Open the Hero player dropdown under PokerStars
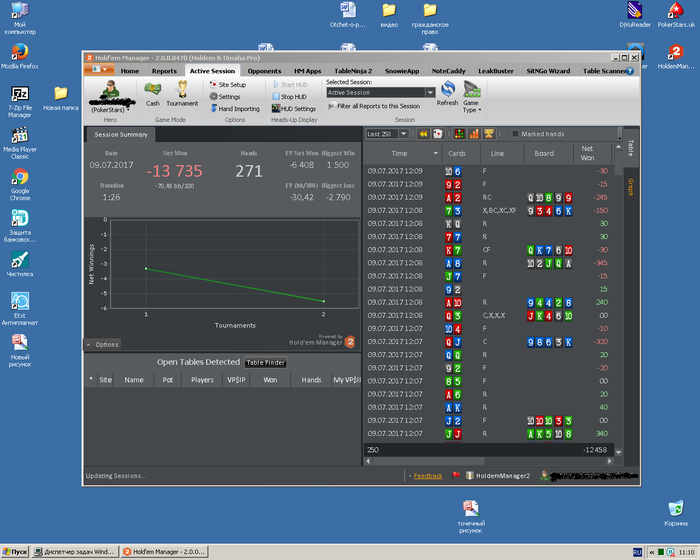Viewport: 700px width, 560px height. point(128,109)
